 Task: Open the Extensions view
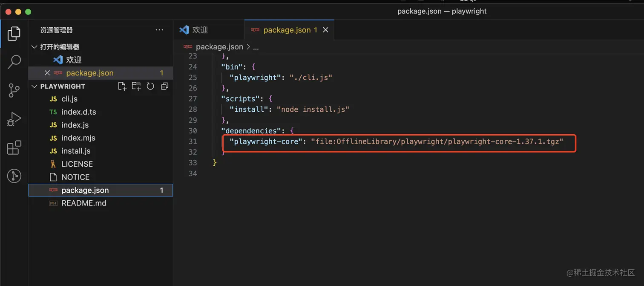[x=14, y=147]
